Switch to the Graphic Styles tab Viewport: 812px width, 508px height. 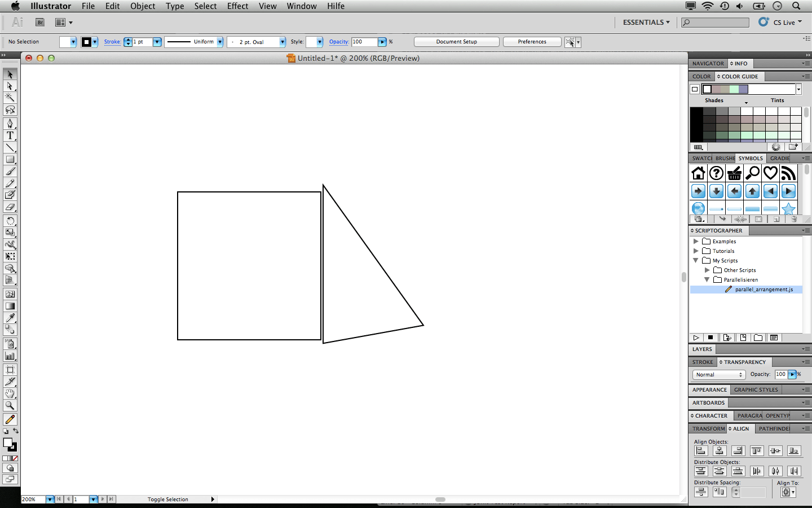756,389
